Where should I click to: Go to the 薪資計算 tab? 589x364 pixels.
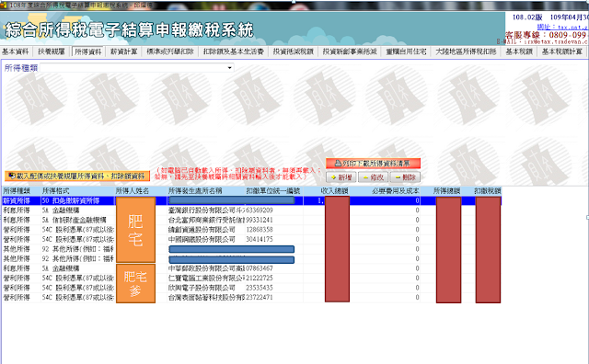[124, 51]
